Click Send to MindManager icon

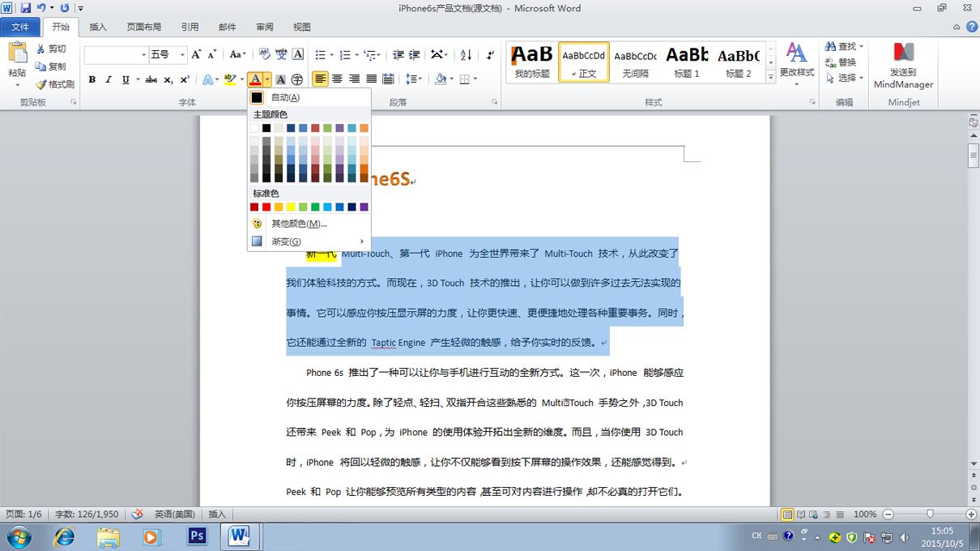coord(904,52)
